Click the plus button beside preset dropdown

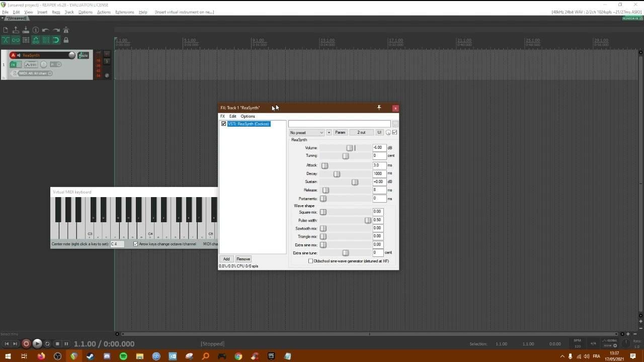coord(329,133)
